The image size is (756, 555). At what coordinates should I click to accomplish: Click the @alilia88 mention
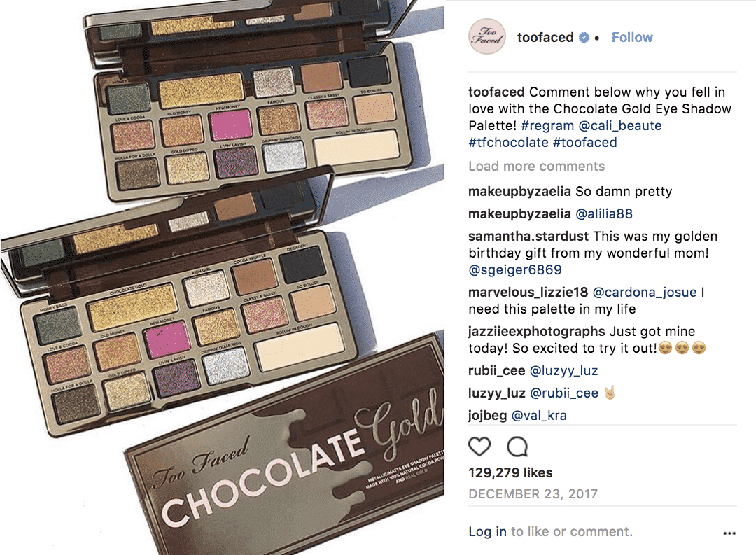pyautogui.click(x=603, y=214)
